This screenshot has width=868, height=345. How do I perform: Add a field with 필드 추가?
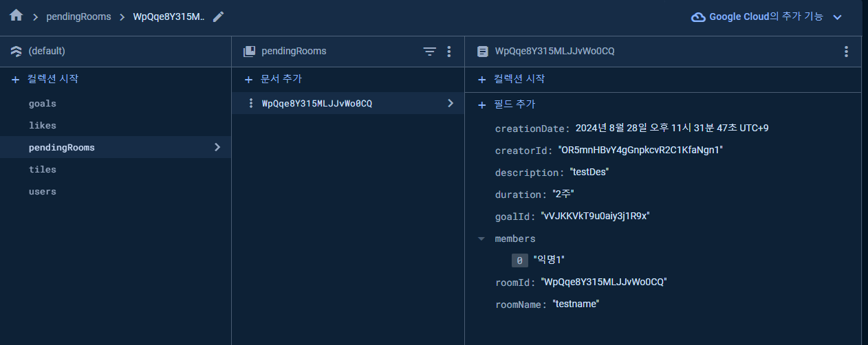coord(514,104)
